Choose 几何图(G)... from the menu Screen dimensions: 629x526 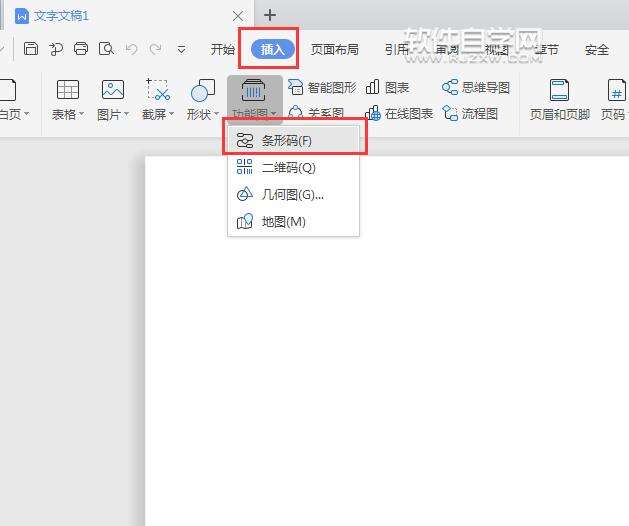(293, 195)
